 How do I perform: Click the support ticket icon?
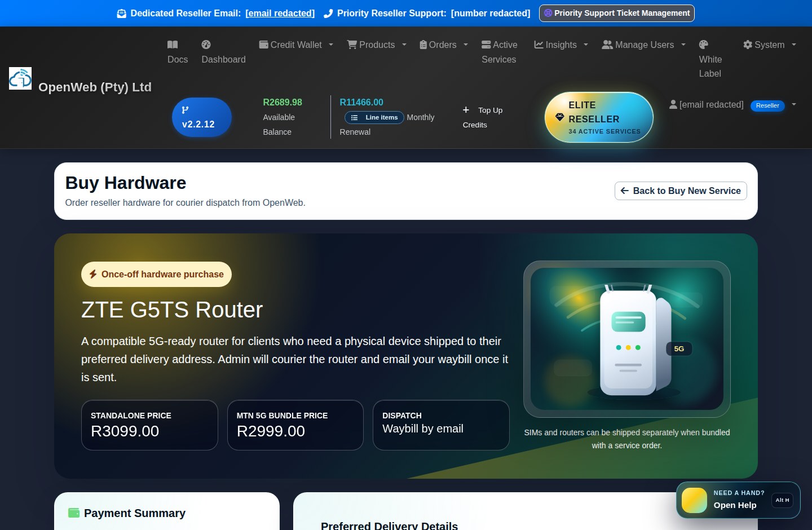click(548, 13)
